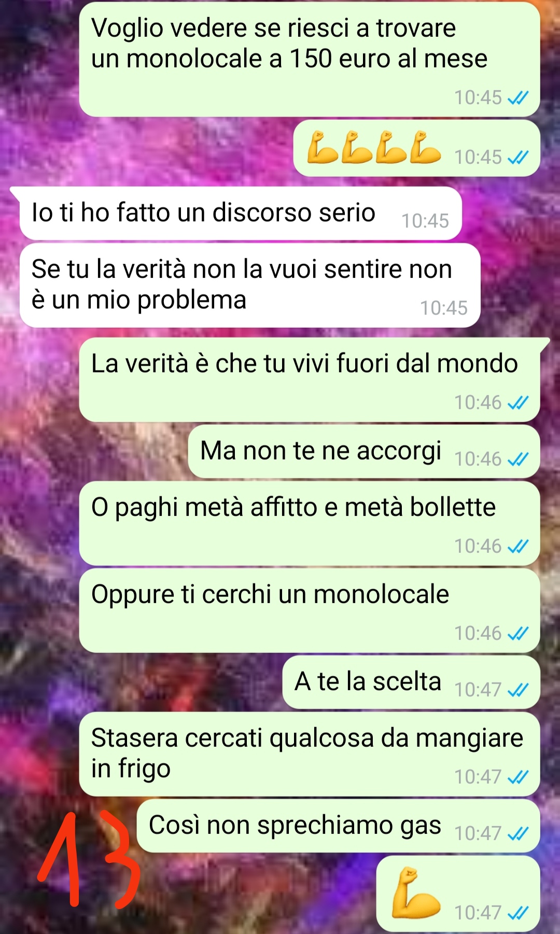Select message 'Io ti ho fatto un discorso serio'
The width and height of the screenshot is (560, 934).
[241, 213]
